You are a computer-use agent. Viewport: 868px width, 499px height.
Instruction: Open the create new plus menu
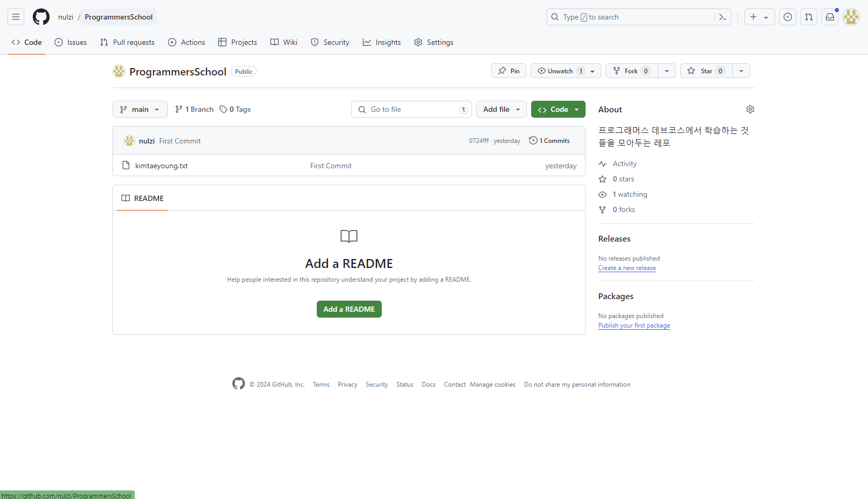pyautogui.click(x=759, y=17)
